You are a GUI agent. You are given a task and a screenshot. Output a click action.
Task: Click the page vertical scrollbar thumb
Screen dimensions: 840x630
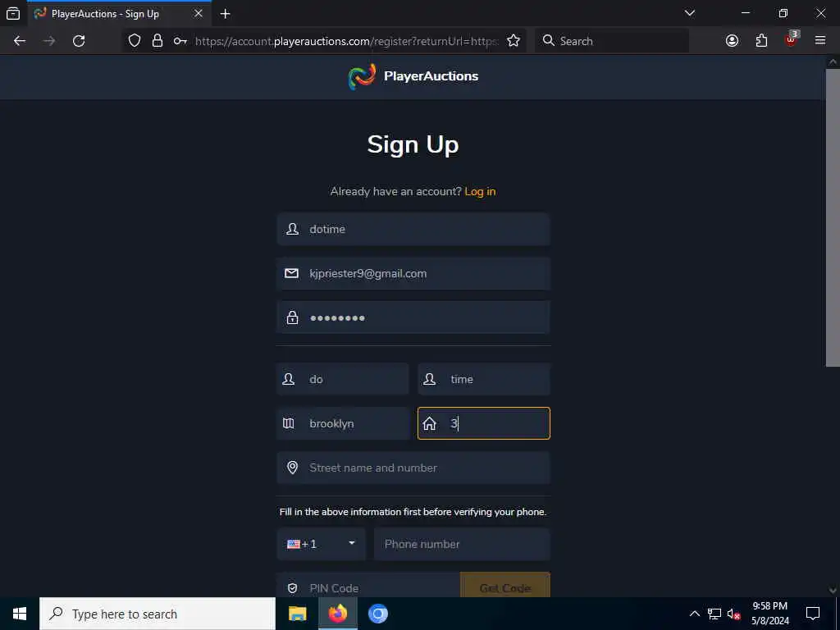tap(833, 217)
